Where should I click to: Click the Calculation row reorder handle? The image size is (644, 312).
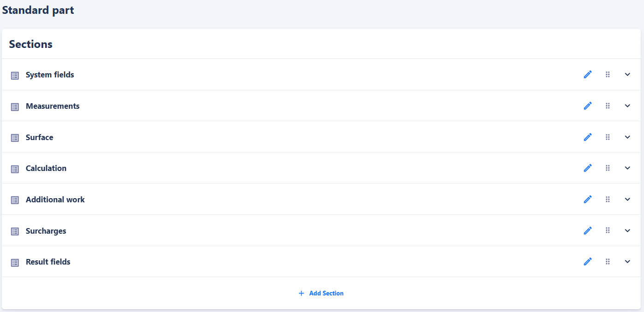coord(608,168)
